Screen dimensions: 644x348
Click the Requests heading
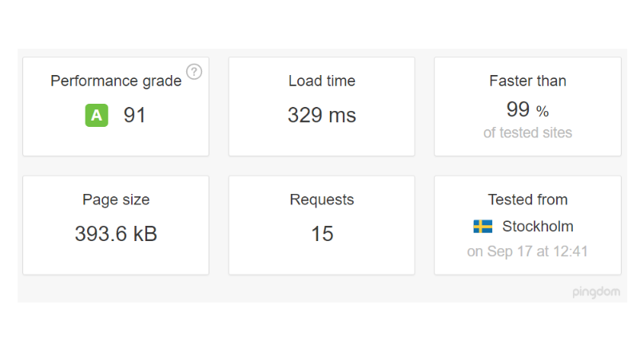[322, 200]
